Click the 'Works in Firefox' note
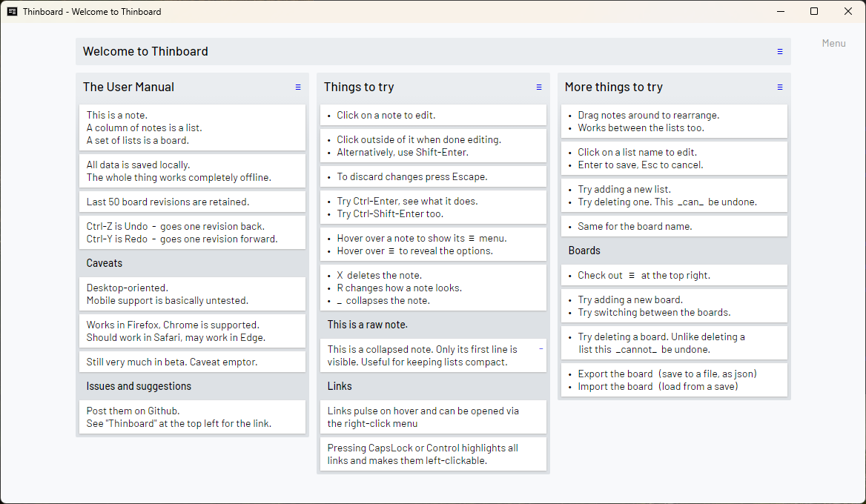Image resolution: width=866 pixels, height=504 pixels. pyautogui.click(x=192, y=331)
